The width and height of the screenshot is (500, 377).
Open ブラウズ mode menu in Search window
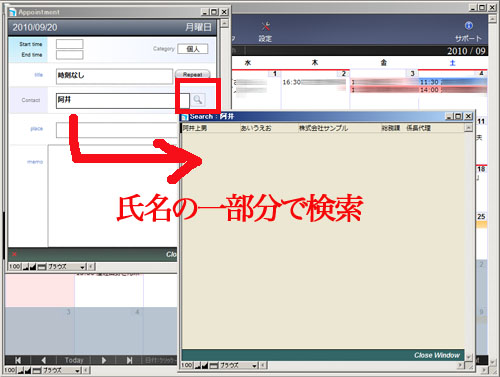239,366
